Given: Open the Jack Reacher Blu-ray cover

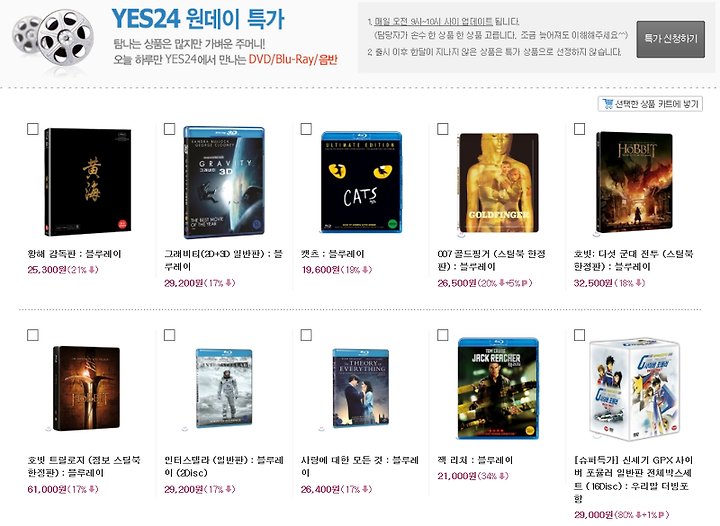Looking at the screenshot, I should point(498,388).
